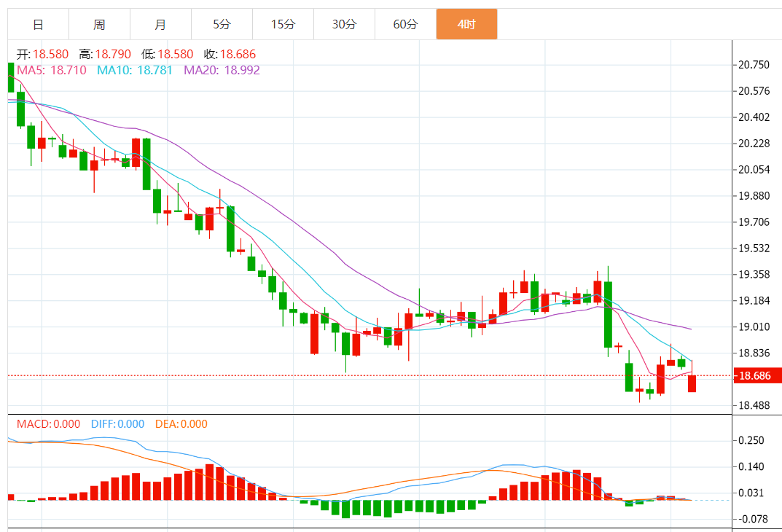Click the 19.532 price axis label

pos(754,248)
